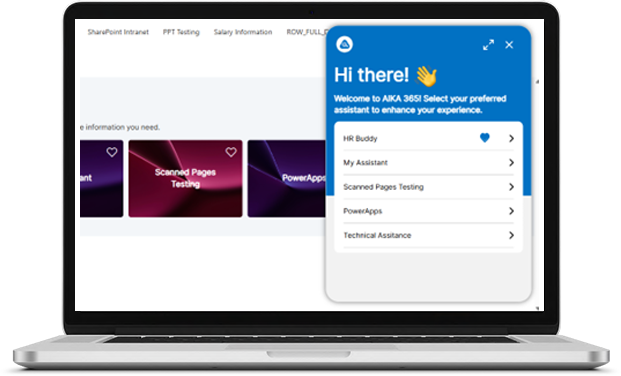Choose the My Assistant option
Screen dimensions: 621x376
pyautogui.click(x=429, y=162)
